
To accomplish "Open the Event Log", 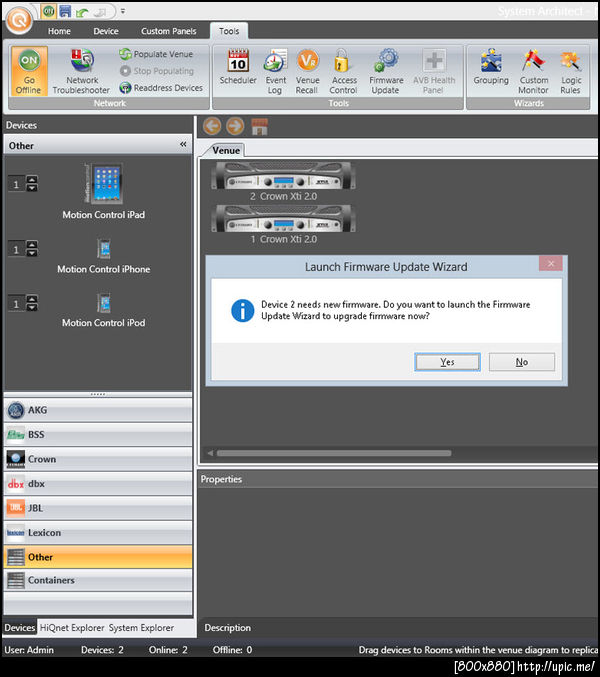I will 275,71.
